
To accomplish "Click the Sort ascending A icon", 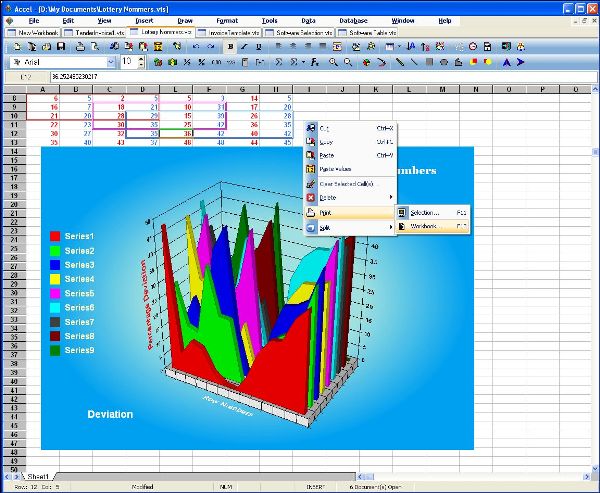I will [411, 47].
